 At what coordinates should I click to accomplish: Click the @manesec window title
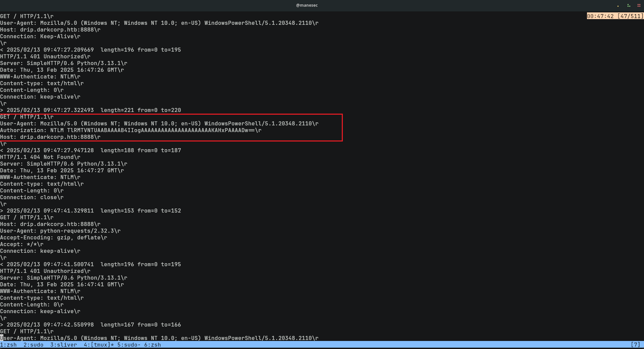(x=307, y=5)
